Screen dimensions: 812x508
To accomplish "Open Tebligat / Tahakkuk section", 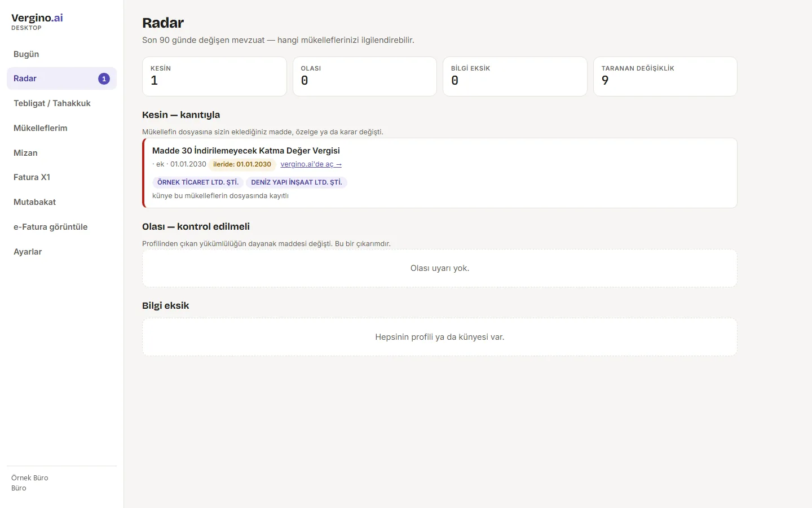I will [x=61, y=103].
